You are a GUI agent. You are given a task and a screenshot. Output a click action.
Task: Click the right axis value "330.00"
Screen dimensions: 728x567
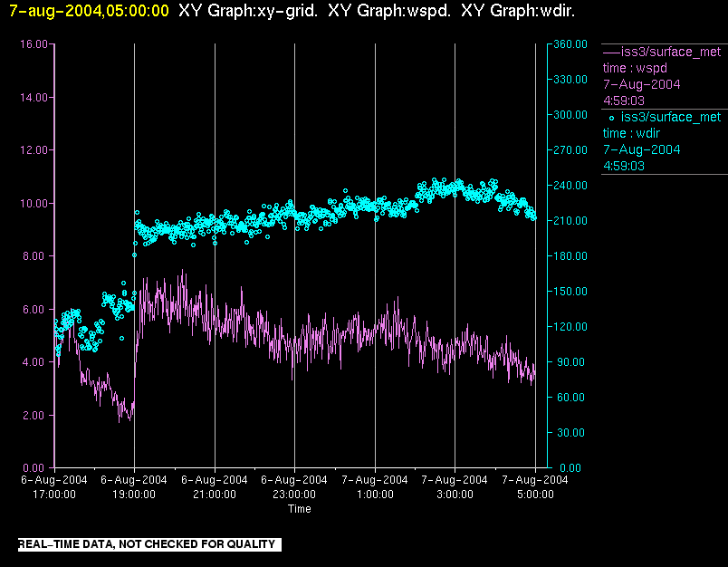[x=570, y=80]
